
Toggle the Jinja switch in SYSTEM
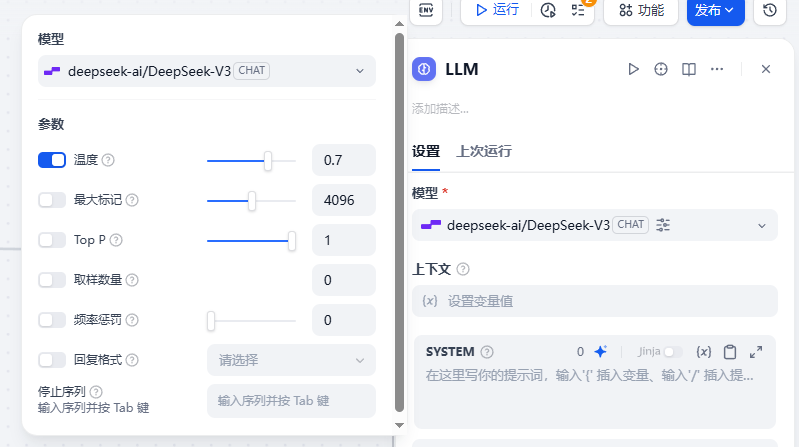(673, 352)
